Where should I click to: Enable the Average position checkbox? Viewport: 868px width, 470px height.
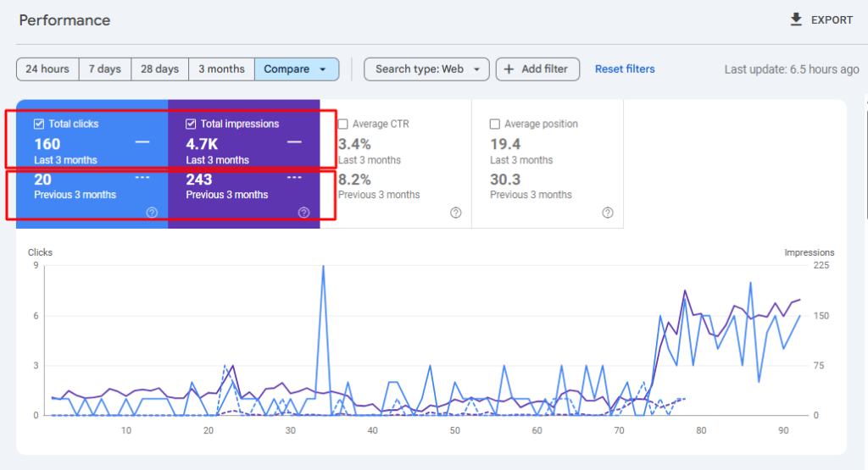tap(495, 124)
